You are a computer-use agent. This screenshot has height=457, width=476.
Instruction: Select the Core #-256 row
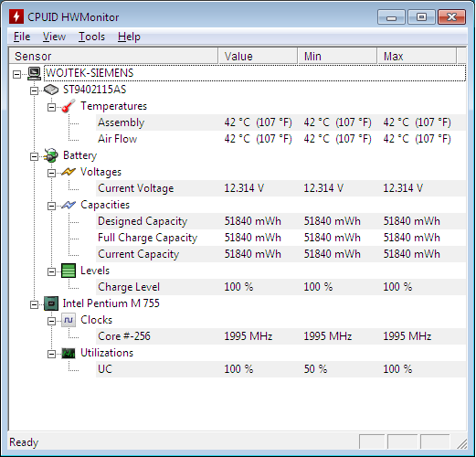(280, 336)
